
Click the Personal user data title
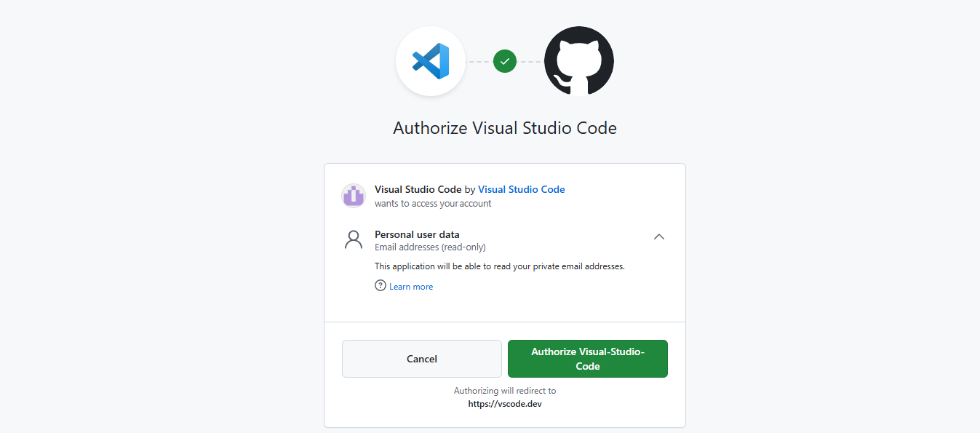pos(417,234)
